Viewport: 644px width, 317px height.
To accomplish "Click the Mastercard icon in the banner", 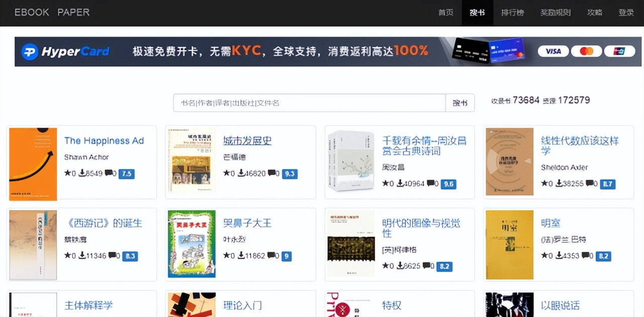I will click(586, 51).
